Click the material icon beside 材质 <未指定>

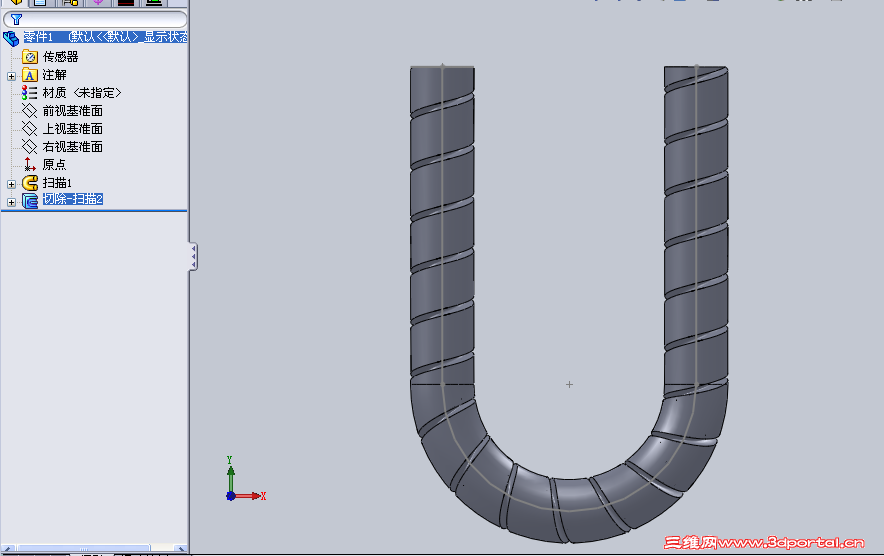pyautogui.click(x=29, y=92)
